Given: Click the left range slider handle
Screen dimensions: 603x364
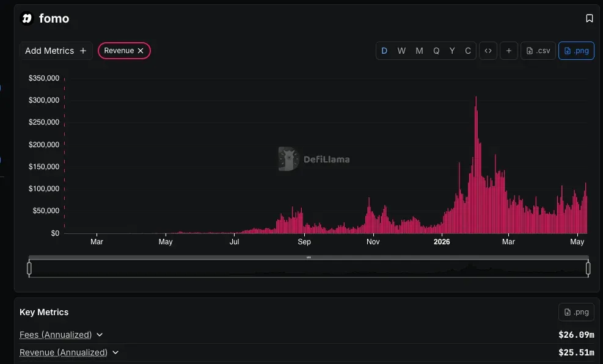Looking at the screenshot, I should click(29, 268).
